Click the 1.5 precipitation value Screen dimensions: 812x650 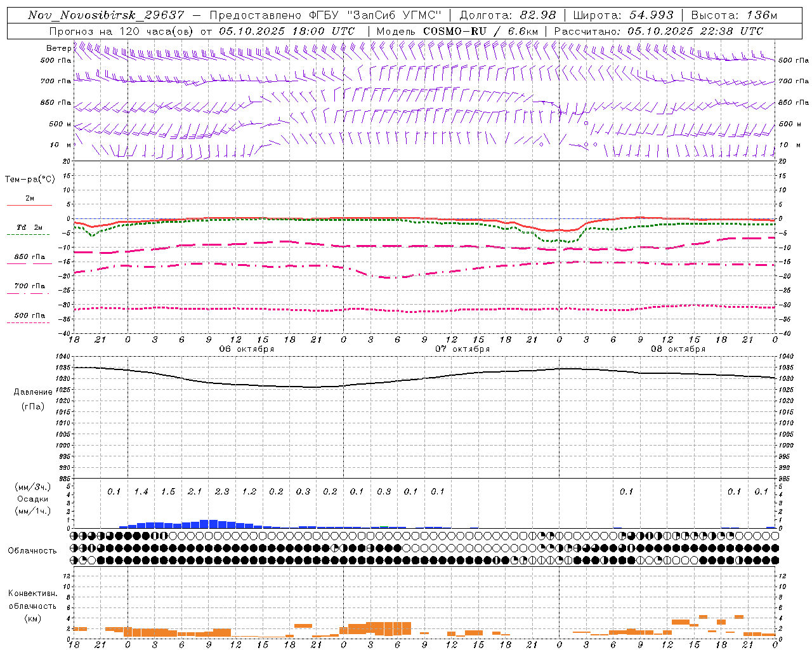[x=168, y=492]
